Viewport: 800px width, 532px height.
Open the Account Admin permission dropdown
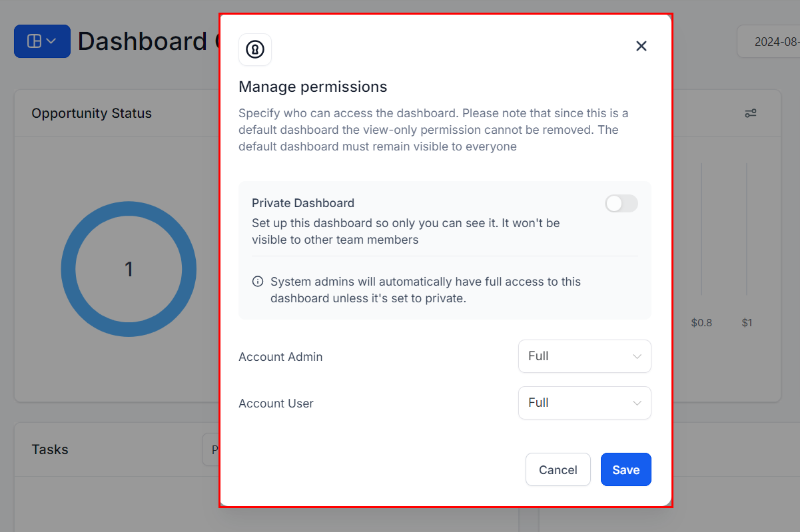[x=585, y=356]
